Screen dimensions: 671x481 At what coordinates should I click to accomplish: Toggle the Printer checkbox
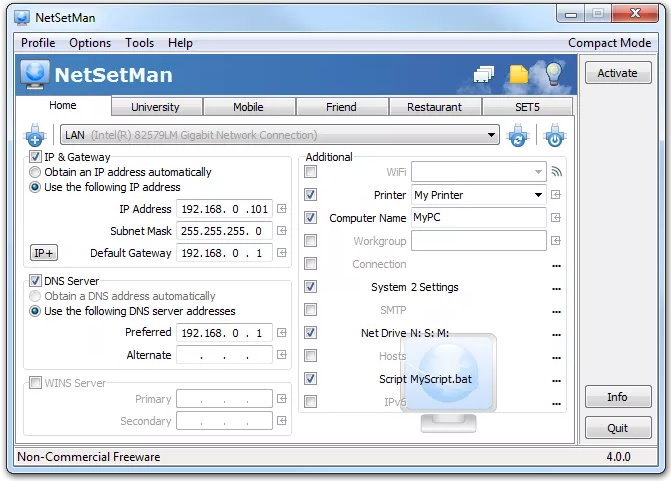click(x=311, y=195)
